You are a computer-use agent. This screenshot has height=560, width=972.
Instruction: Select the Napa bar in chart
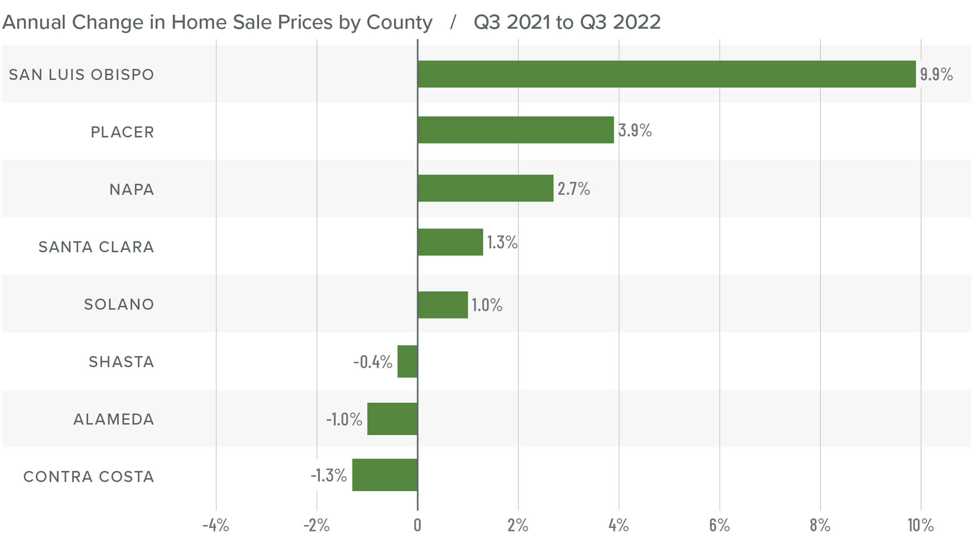click(x=485, y=188)
